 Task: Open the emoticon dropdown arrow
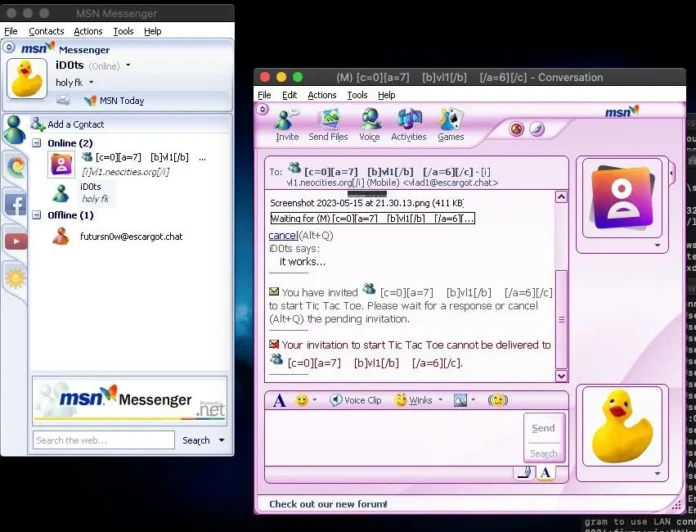click(314, 400)
